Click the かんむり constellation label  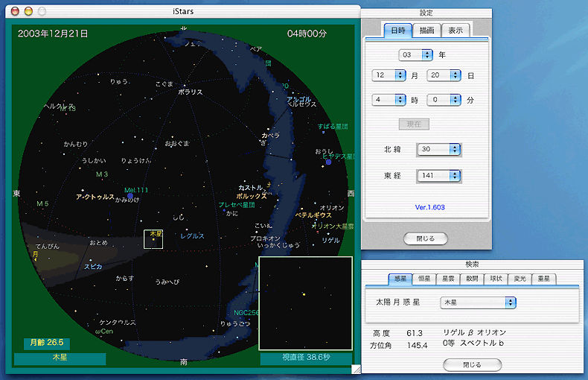point(75,144)
